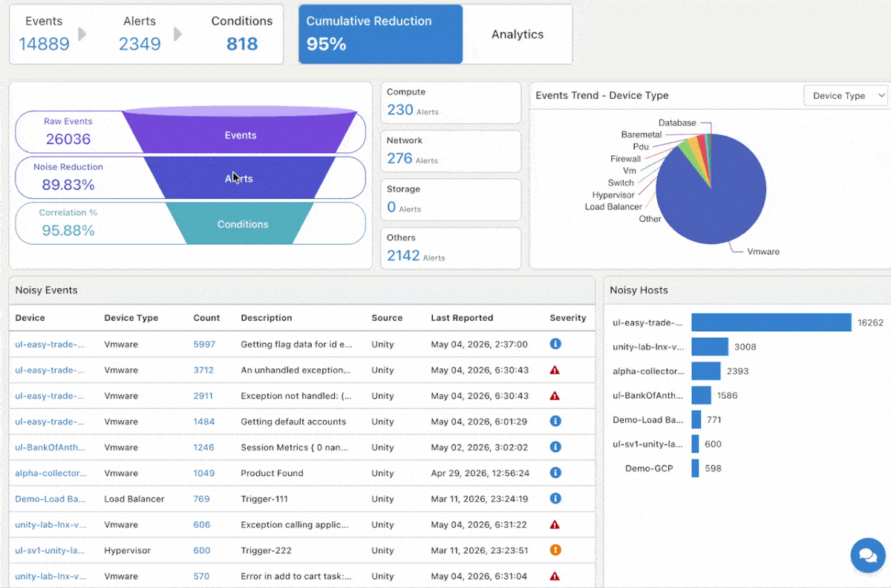891x588 pixels.
Task: Open Events count 14889
Action: [x=44, y=44]
